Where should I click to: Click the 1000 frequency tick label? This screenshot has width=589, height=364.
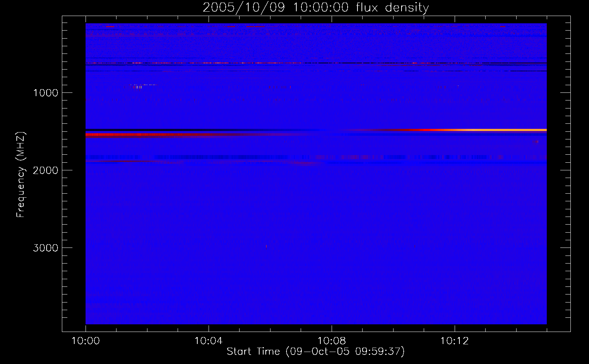click(x=46, y=93)
